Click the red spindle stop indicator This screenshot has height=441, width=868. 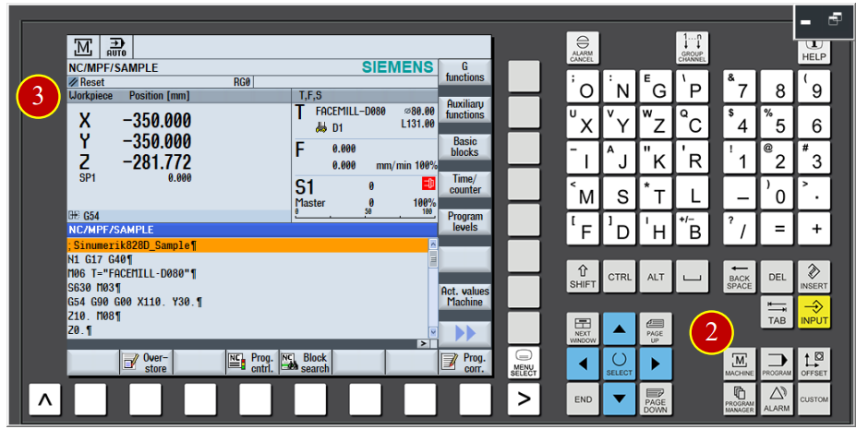point(428,184)
